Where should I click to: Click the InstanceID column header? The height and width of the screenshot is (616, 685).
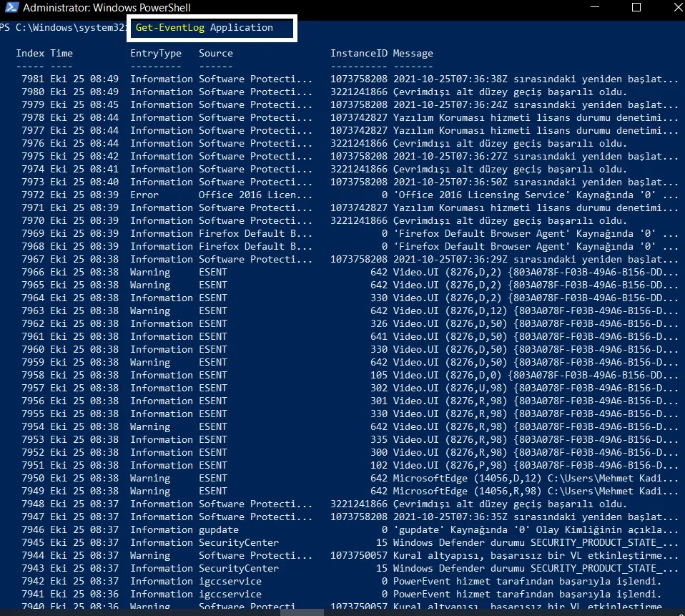coord(359,54)
